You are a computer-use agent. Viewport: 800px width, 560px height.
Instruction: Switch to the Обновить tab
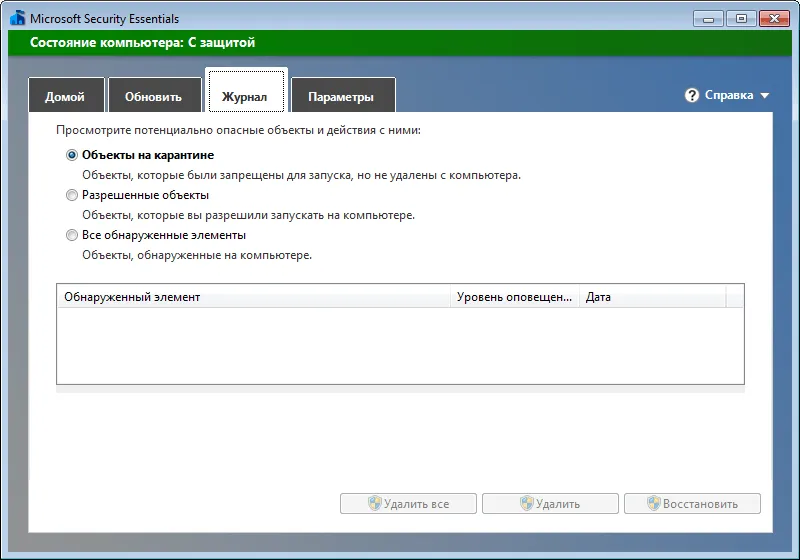tap(155, 95)
